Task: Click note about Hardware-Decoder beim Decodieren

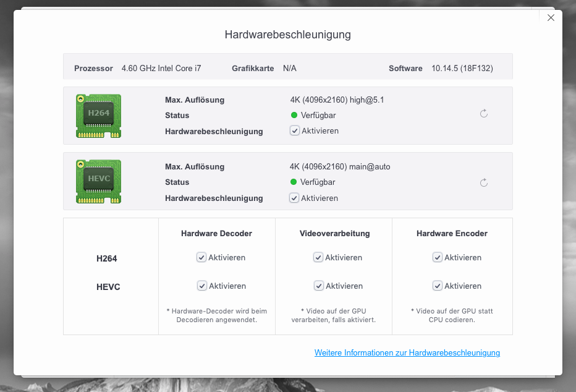Action: click(x=217, y=315)
